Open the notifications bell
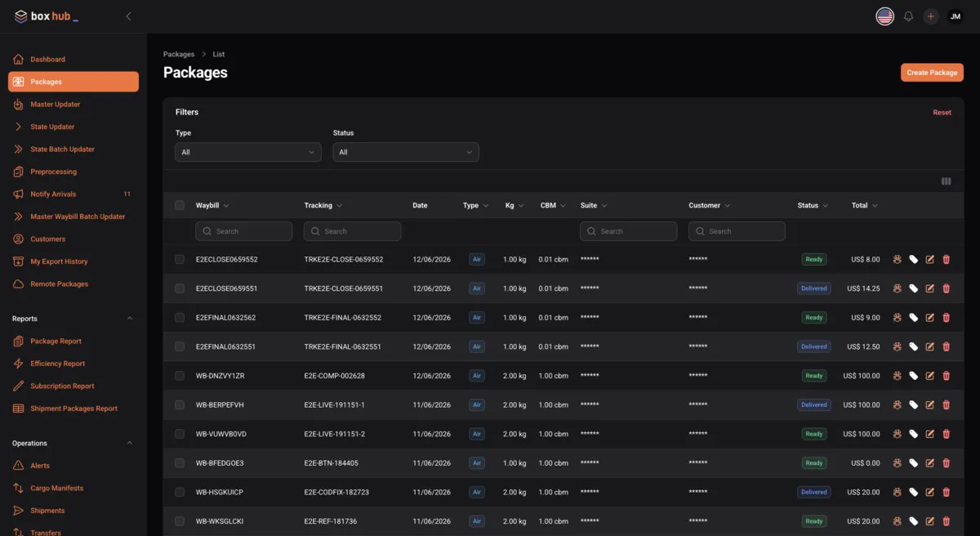Viewport: 980px width, 536px height. tap(908, 16)
